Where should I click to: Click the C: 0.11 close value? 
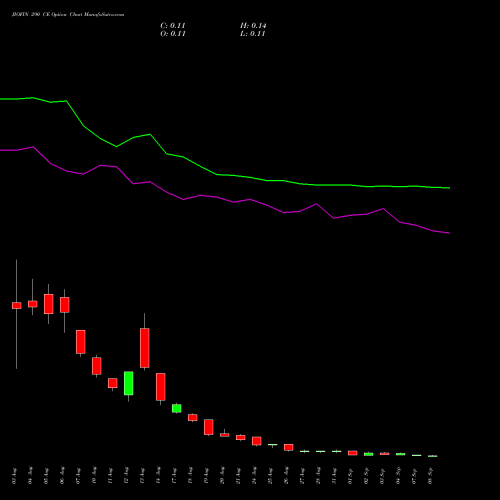coord(173,26)
